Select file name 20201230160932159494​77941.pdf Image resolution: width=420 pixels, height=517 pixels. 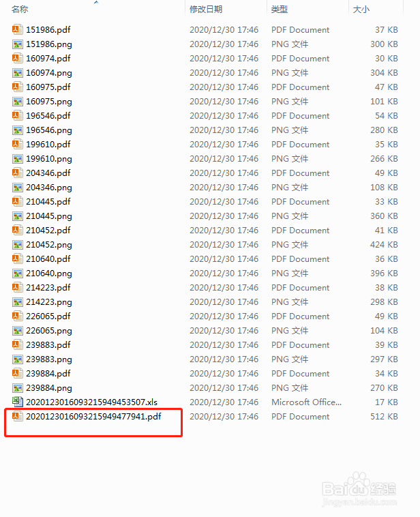(93, 417)
